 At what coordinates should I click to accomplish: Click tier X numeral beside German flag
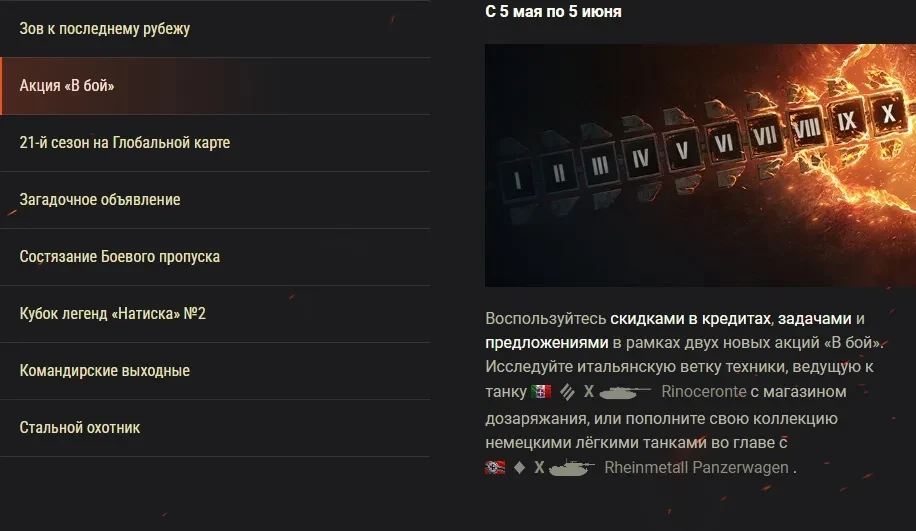tap(539, 467)
